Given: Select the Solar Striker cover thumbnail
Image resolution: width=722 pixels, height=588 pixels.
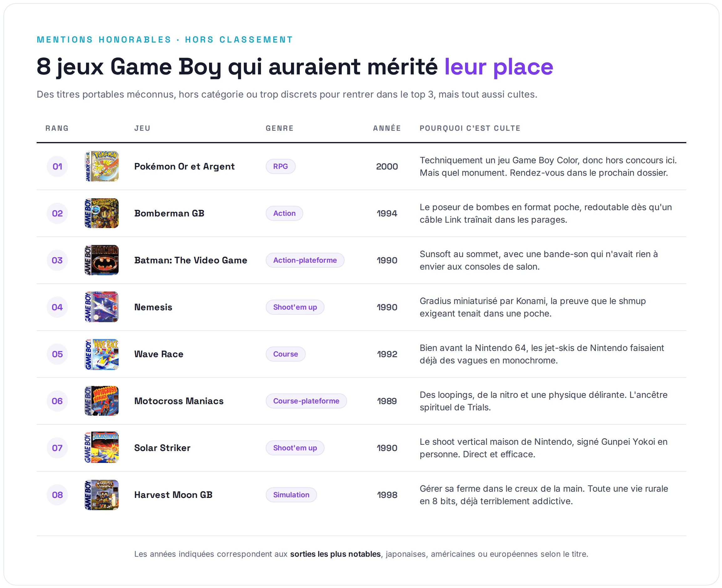Looking at the screenshot, I should [x=101, y=448].
